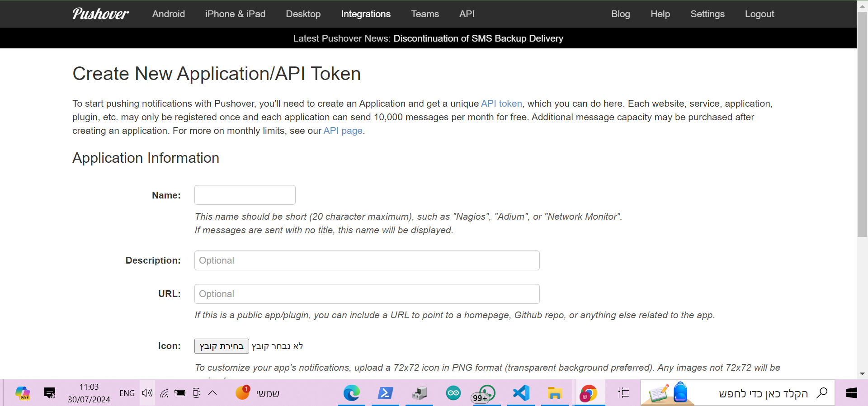
Task: Click the no-file-chosen Hebrew text
Action: [277, 346]
